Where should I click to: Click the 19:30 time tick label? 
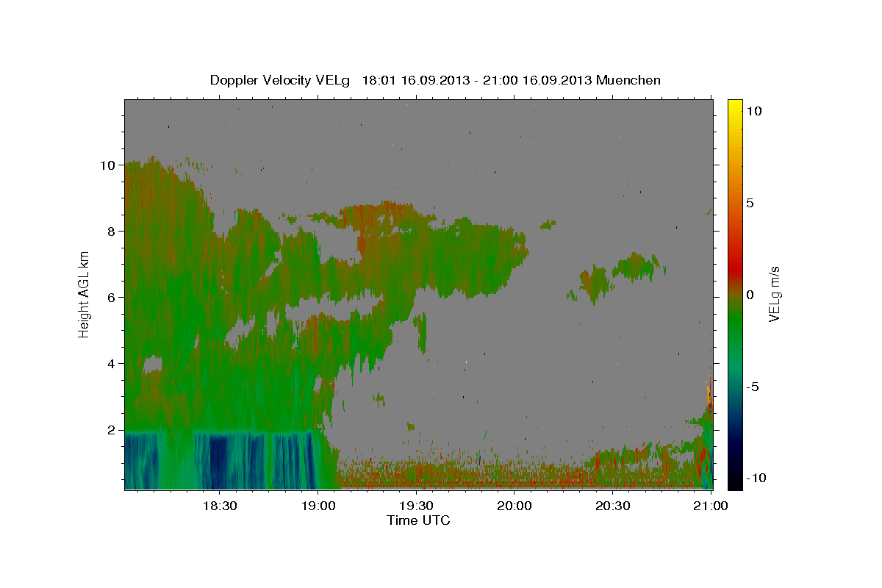pyautogui.click(x=416, y=506)
